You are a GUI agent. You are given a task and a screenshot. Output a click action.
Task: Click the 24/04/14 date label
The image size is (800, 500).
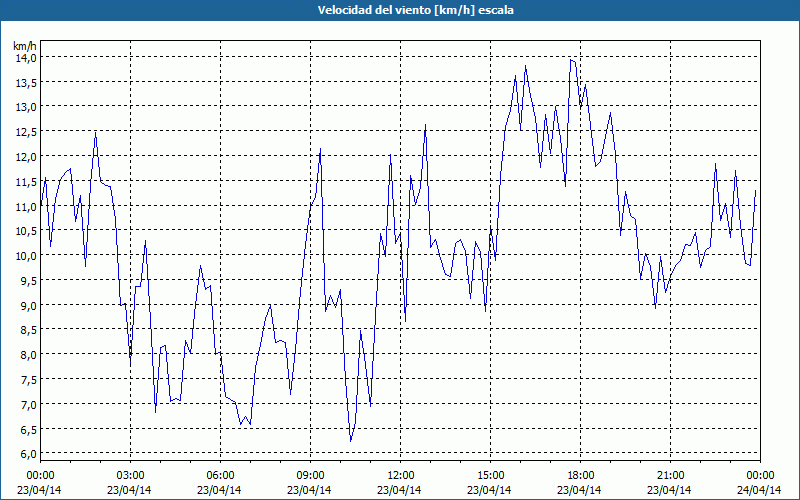click(759, 490)
